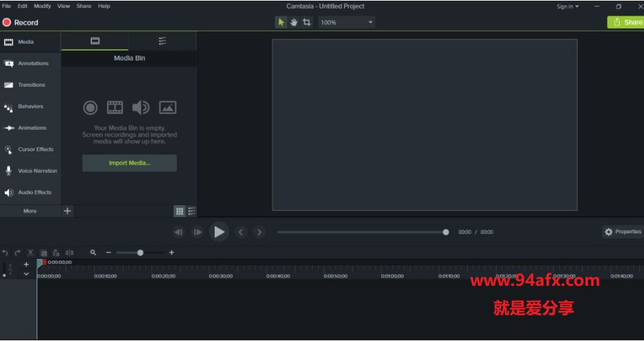This screenshot has width=644, height=341.
Task: Click the record icon in empty bin
Action: point(90,108)
